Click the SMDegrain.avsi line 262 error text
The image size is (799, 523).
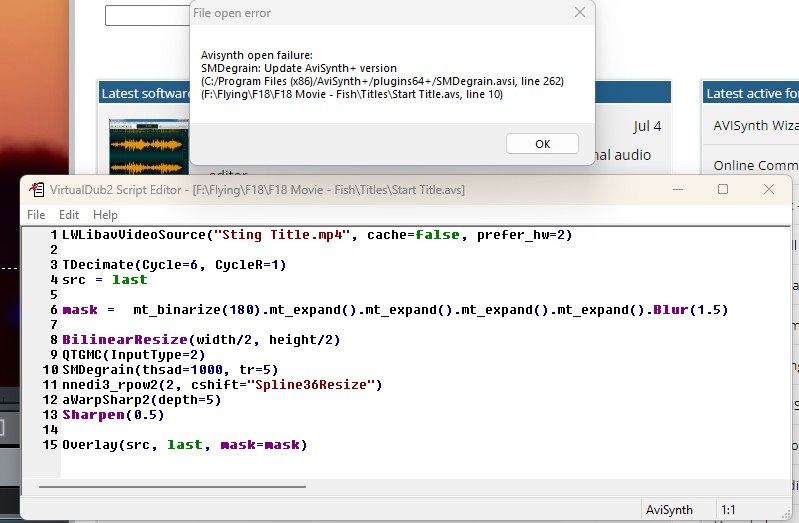tap(382, 81)
